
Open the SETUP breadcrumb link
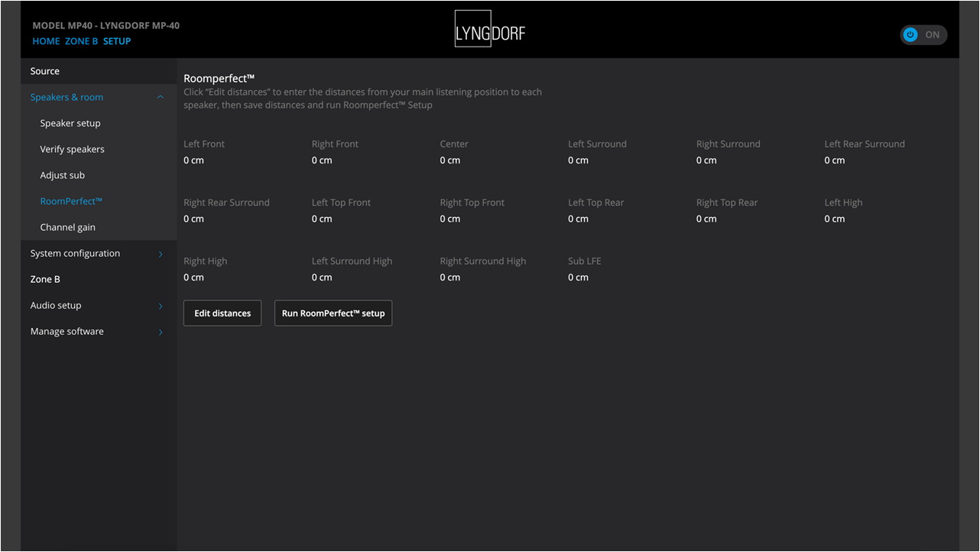(117, 41)
